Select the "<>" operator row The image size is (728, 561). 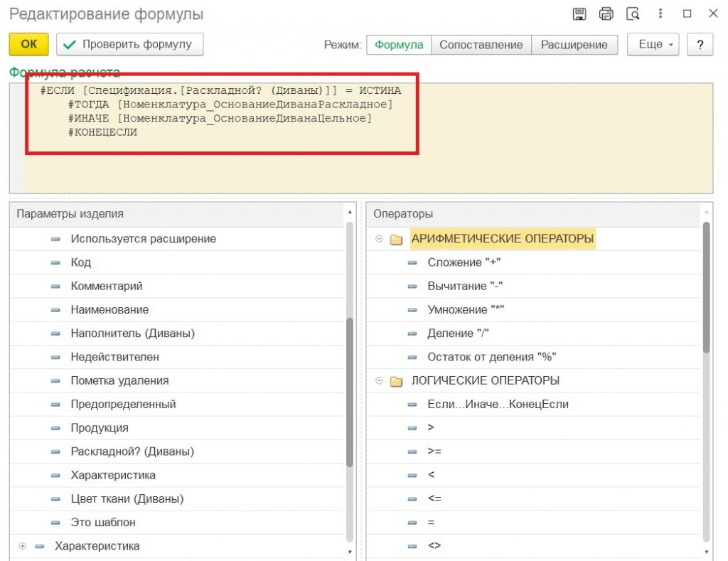[x=533, y=546]
